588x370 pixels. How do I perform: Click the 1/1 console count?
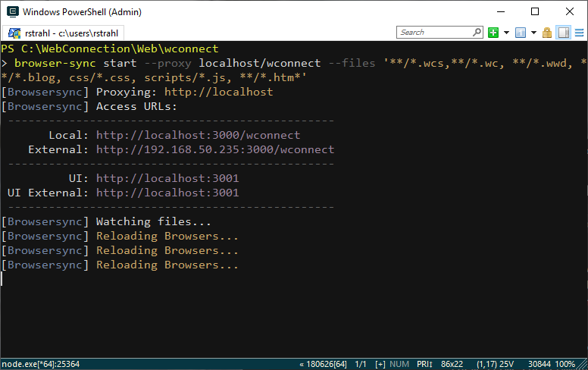point(361,364)
